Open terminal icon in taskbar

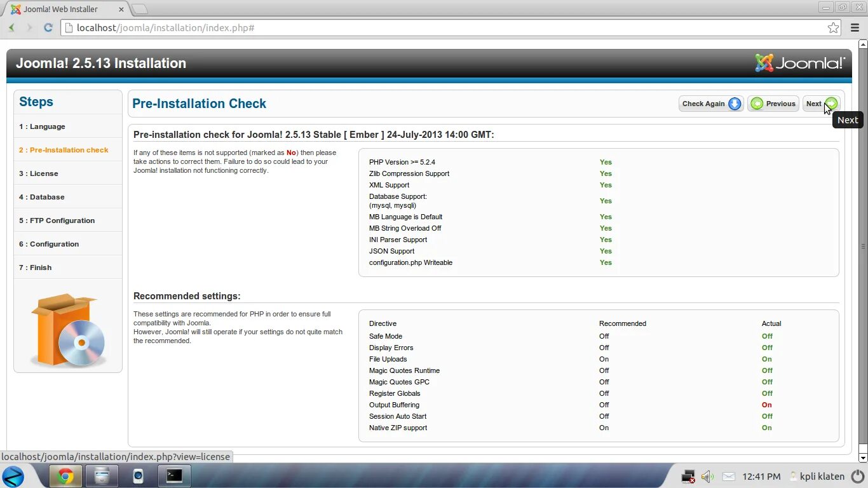(174, 476)
